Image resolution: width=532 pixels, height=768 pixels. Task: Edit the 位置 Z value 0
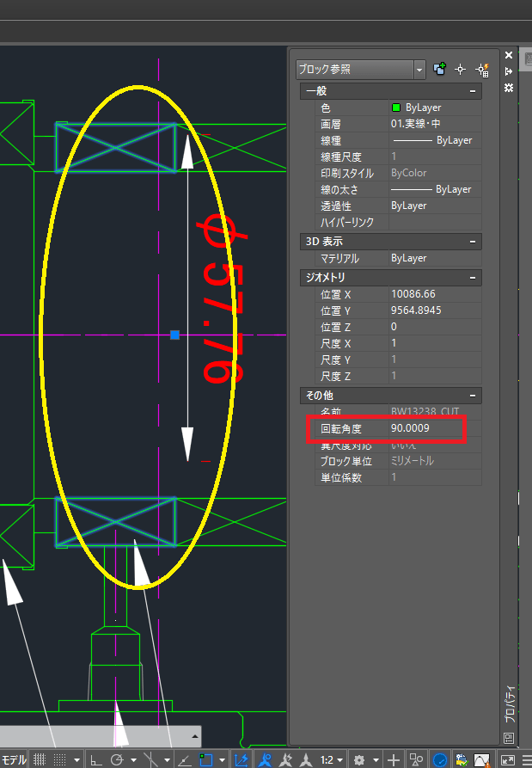tap(435, 327)
